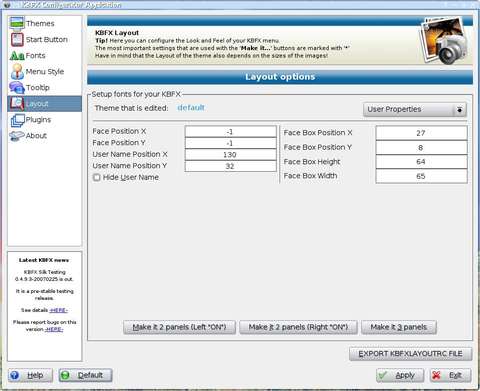The width and height of the screenshot is (480, 391).
Task: Click the Latest KBFX news heading
Action: pyautogui.click(x=44, y=260)
